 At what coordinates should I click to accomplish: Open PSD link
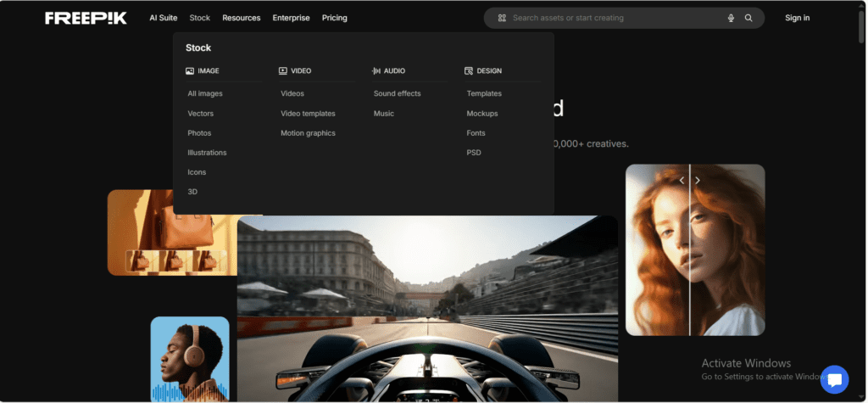point(474,153)
